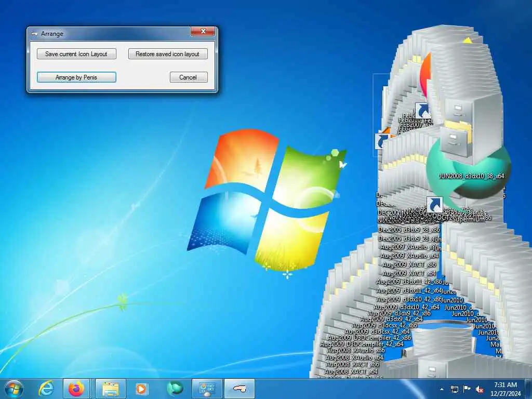Open the Windows Start menu orb

pyautogui.click(x=14, y=389)
